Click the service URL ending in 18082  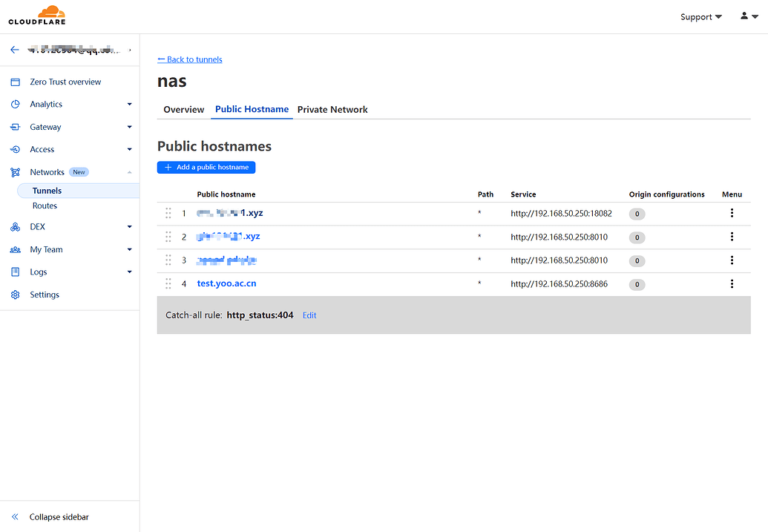[561, 213]
